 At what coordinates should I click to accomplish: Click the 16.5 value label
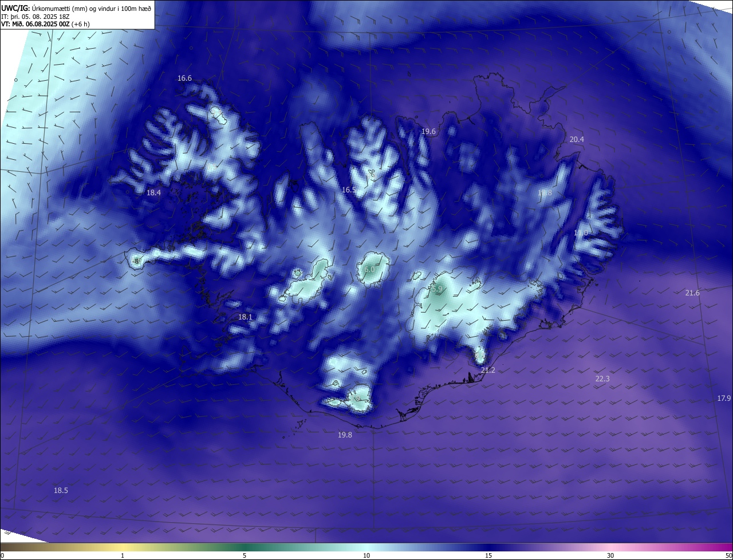point(349,190)
